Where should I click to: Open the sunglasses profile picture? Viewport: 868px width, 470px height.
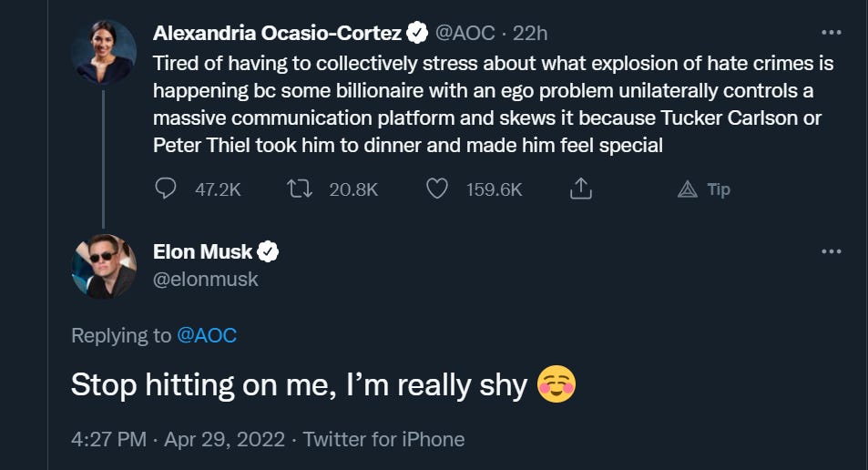pyautogui.click(x=104, y=266)
